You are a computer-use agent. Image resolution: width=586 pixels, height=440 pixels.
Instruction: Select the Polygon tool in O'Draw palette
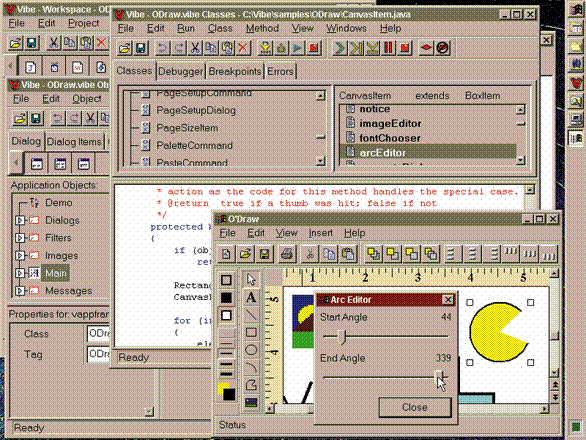tap(251, 385)
